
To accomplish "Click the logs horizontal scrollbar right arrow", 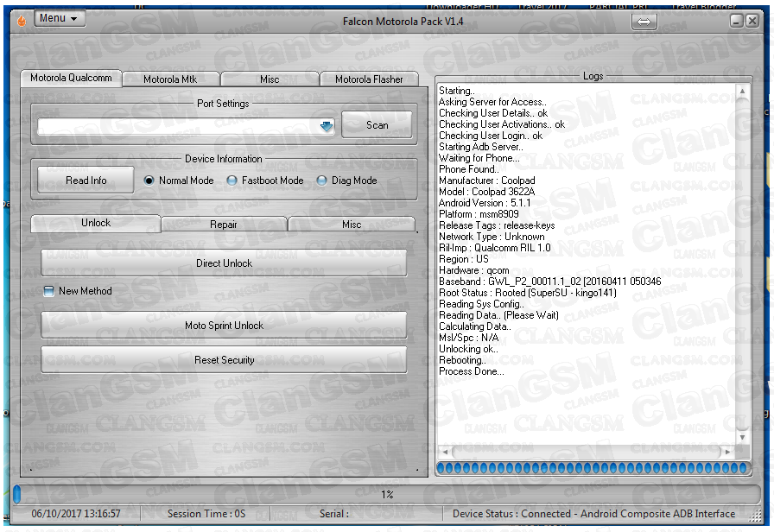I will [727, 451].
